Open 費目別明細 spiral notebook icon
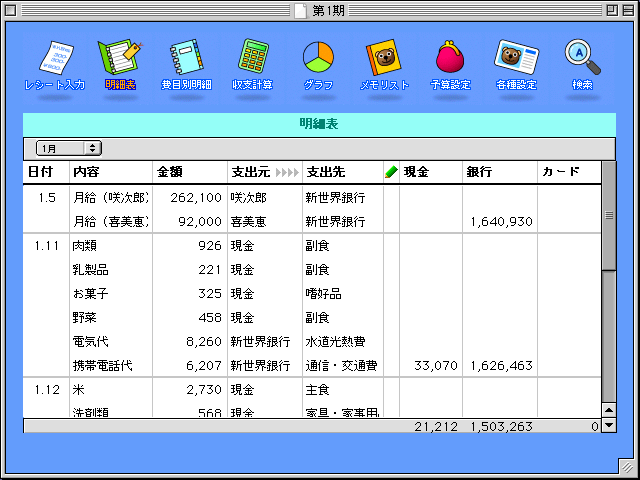Viewport: 640px width, 480px height. click(x=186, y=57)
